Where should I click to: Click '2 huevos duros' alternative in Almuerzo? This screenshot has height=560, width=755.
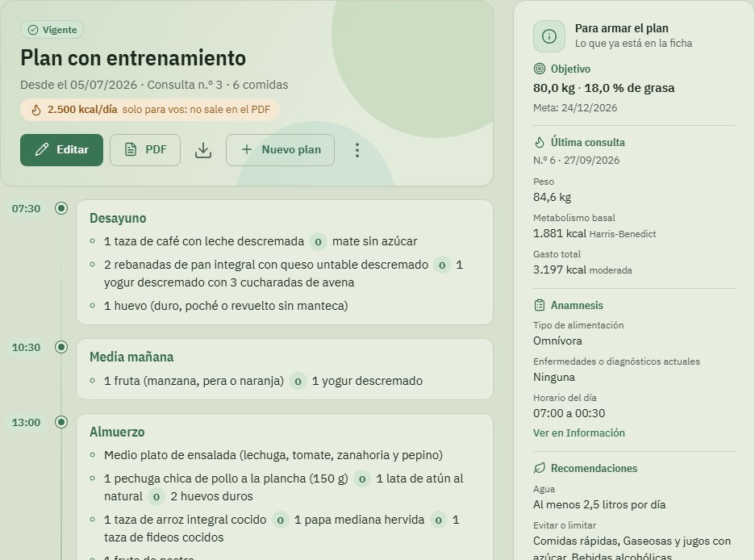212,496
